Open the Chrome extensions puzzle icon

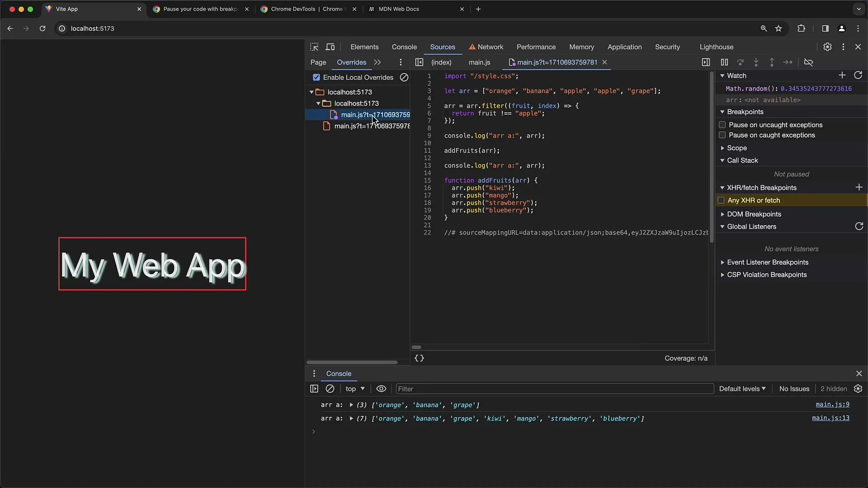pos(801,28)
